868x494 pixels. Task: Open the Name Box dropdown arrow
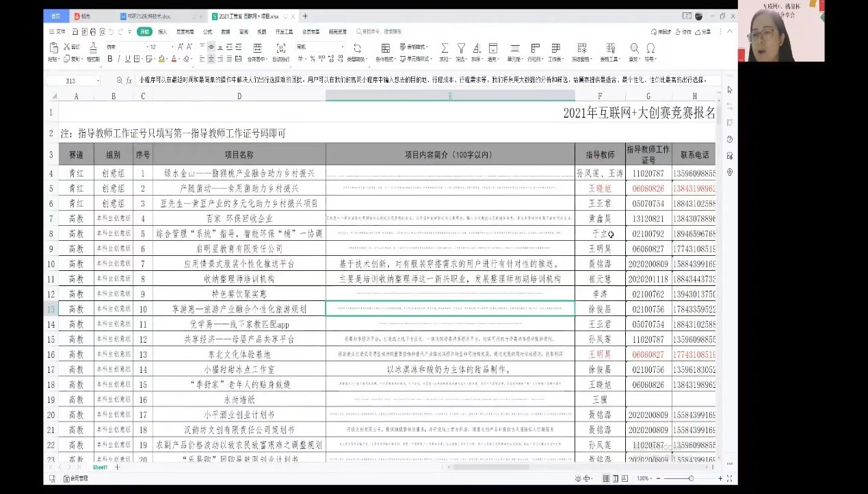pyautogui.click(x=98, y=81)
